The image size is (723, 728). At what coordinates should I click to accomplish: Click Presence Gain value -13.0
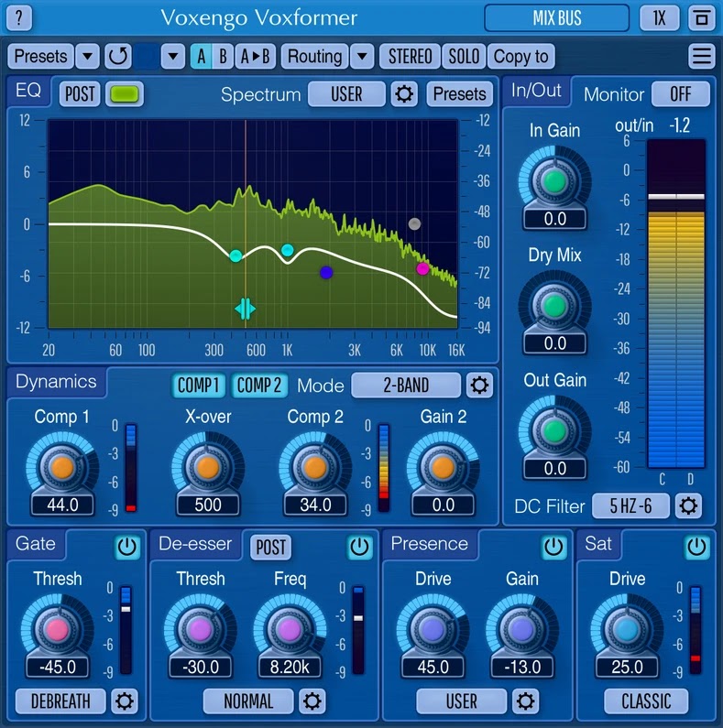521,668
